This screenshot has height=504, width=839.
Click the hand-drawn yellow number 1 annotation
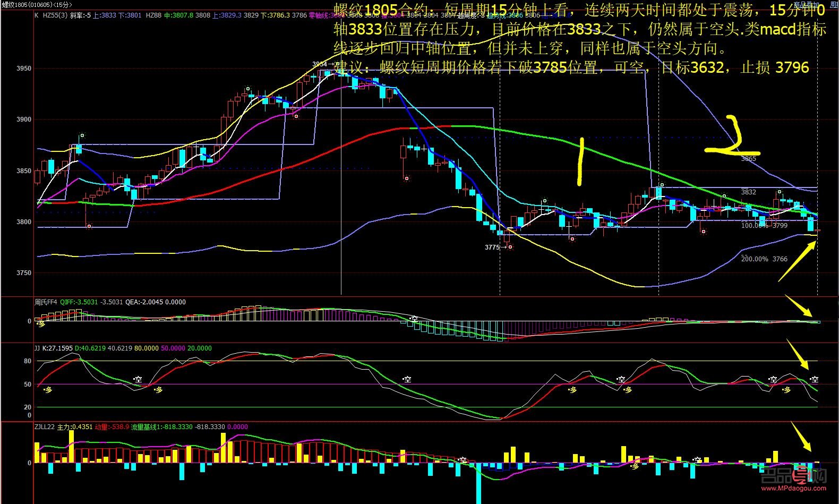click(580, 162)
